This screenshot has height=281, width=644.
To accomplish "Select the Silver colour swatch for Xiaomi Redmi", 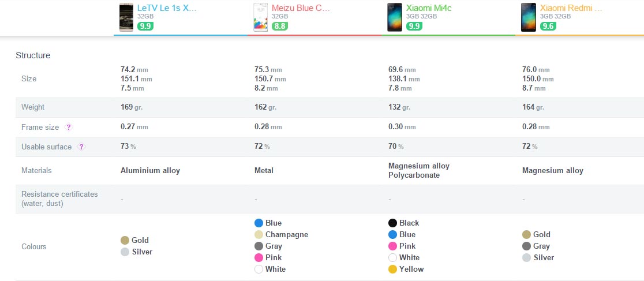I will coord(526,257).
